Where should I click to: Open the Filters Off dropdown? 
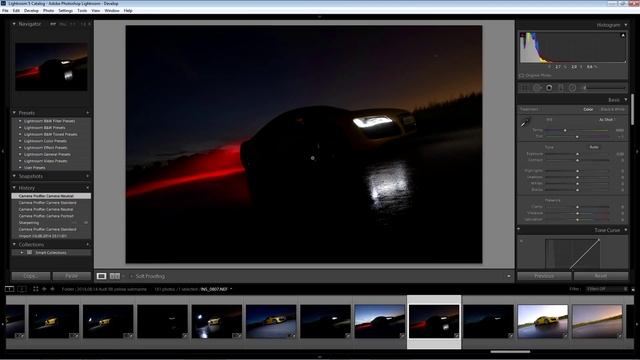click(607, 289)
